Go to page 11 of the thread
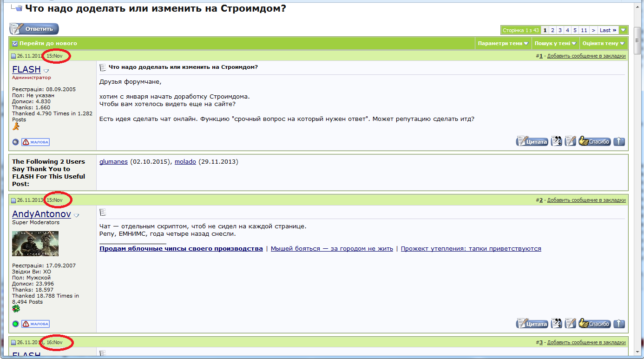 click(x=584, y=30)
